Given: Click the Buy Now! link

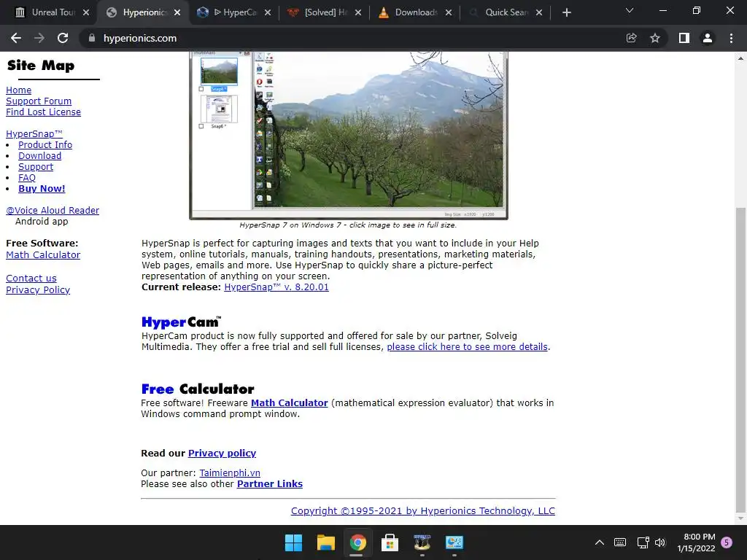Looking at the screenshot, I should point(42,189).
